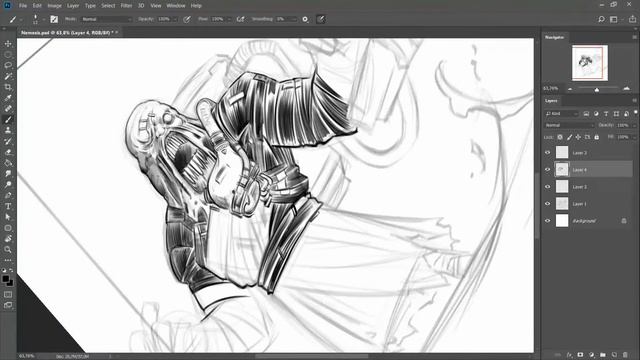Viewport: 640px width, 360px height.
Task: Select the Magic Wand tool
Action: (x=8, y=76)
